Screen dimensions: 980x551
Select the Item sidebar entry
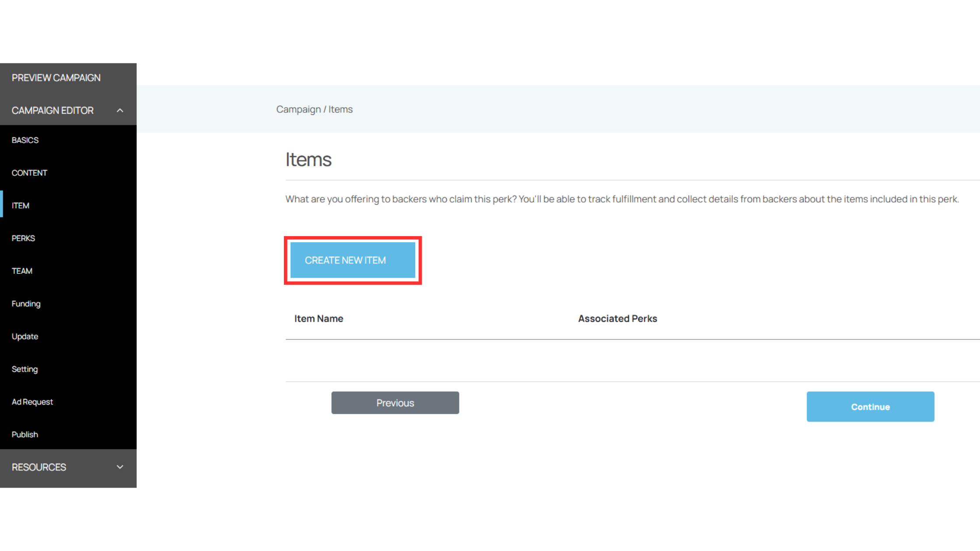click(x=21, y=206)
